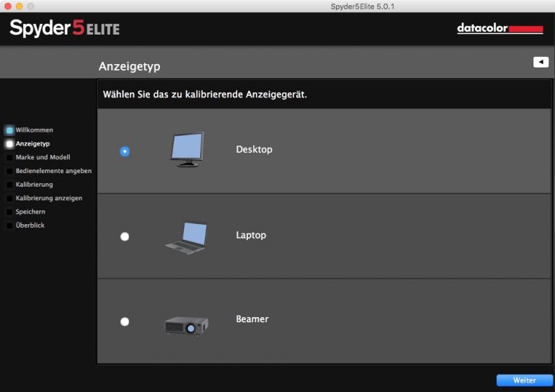Select the Desktop radio button
This screenshot has width=555, height=392.
point(125,151)
